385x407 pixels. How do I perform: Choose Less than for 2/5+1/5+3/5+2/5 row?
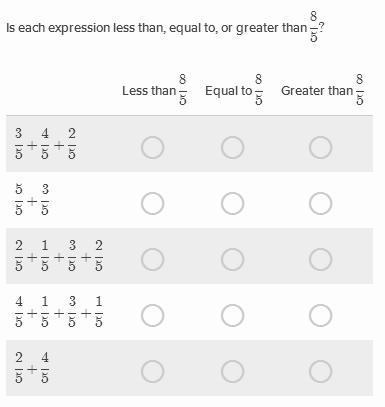click(x=152, y=259)
